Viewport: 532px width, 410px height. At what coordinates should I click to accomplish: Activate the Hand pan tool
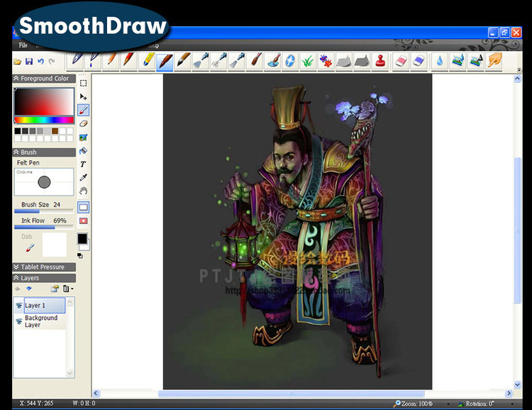point(83,191)
